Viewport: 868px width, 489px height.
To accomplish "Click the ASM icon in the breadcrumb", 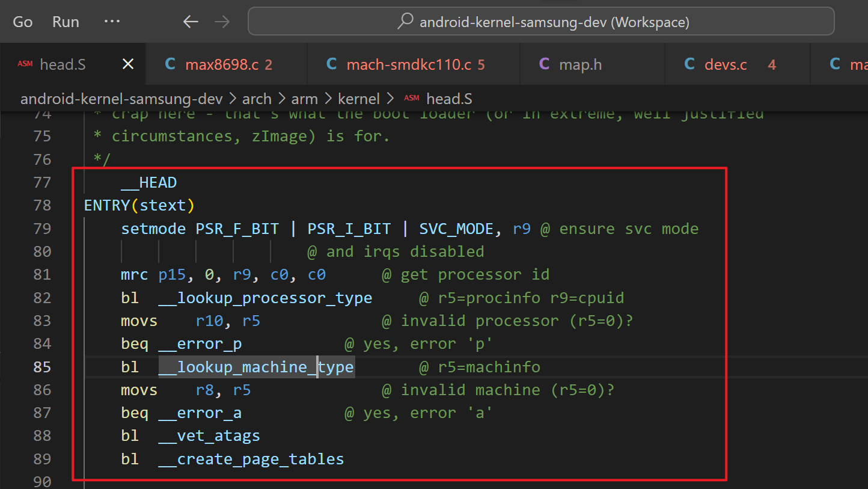I will [x=412, y=98].
